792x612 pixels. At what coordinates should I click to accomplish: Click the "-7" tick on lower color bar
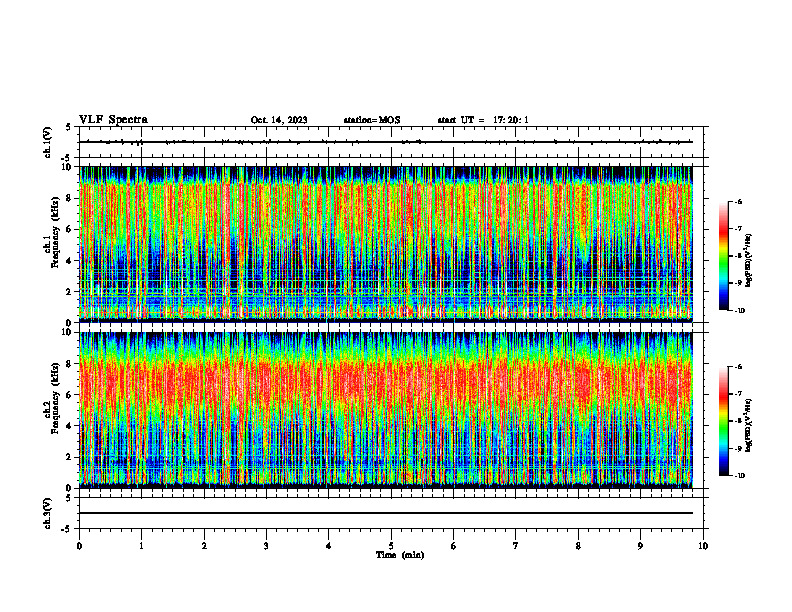click(738, 394)
